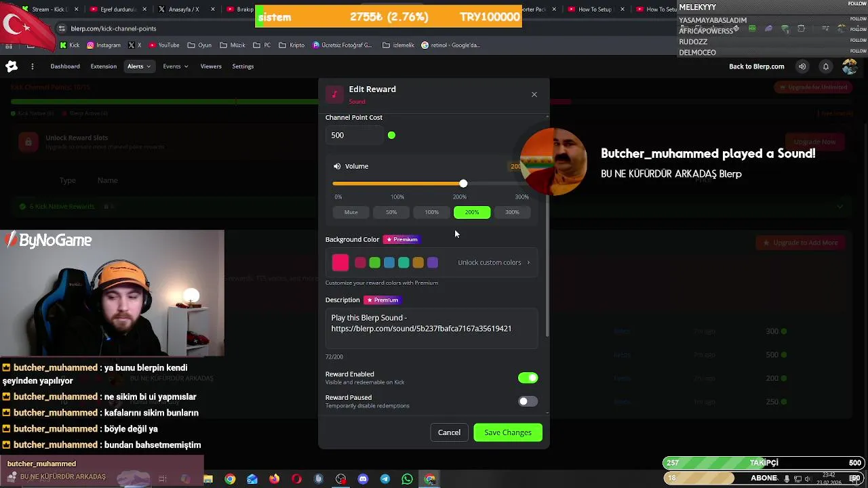Select the large pink background color swatch

tap(340, 263)
